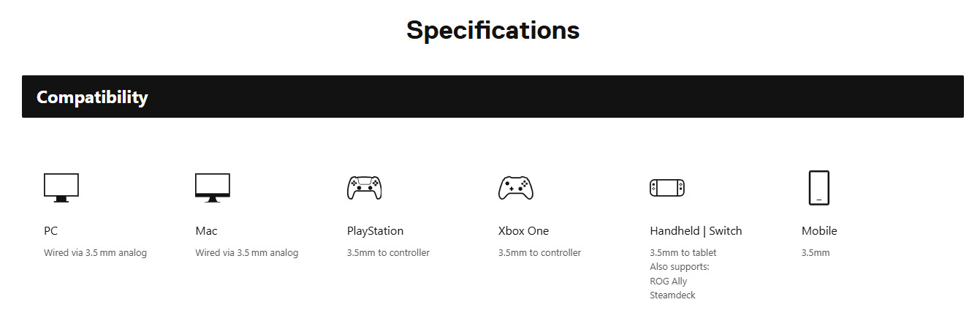Click the Xbox One label
This screenshot has width=980, height=332.
pyautogui.click(x=523, y=231)
